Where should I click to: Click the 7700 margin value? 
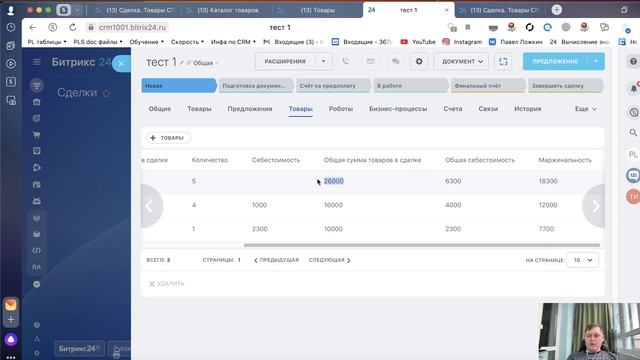pos(546,229)
